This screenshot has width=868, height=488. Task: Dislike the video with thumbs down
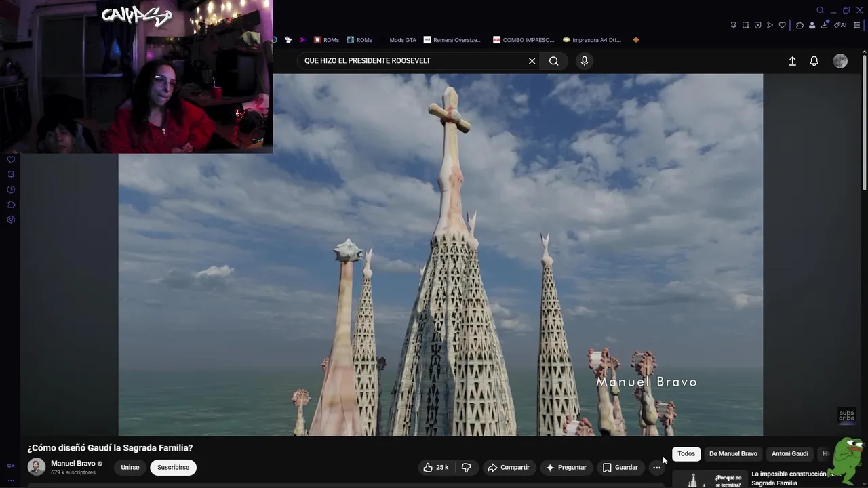(x=466, y=468)
